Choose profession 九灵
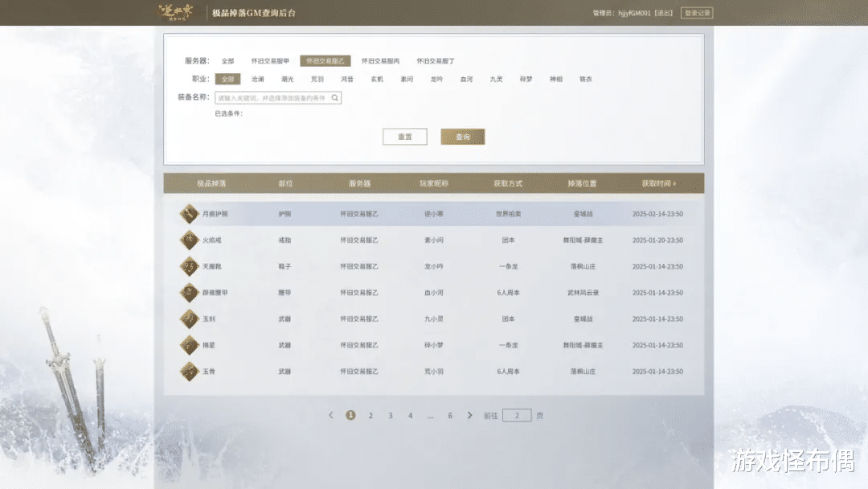The image size is (868, 489). [497, 79]
